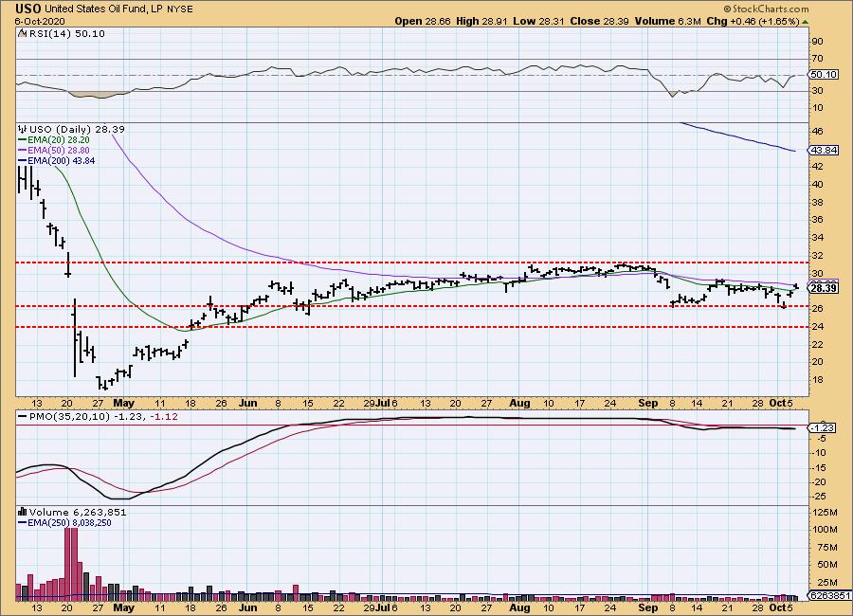The image size is (853, 616).
Task: Click the Sep label on date axis
Action: pyautogui.click(x=647, y=402)
